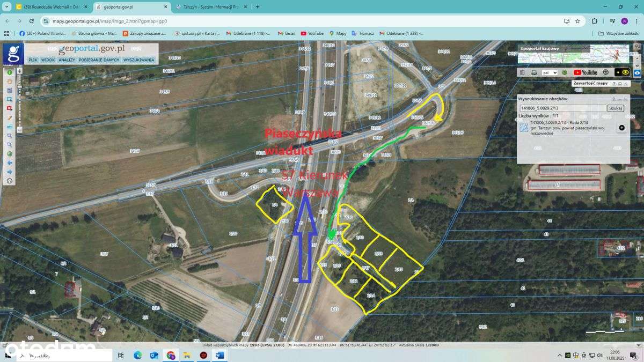Open the tab search dropdown arrow
644x362 pixels.
[x=7, y=7]
